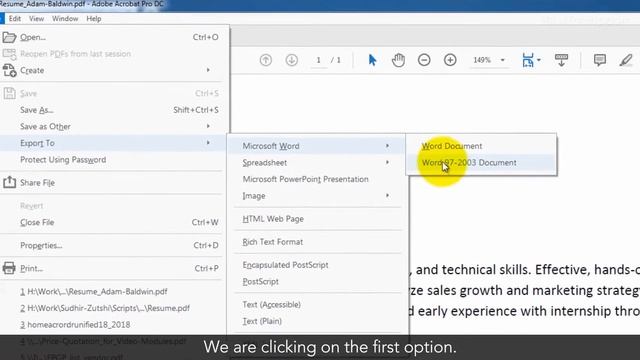Open the Edit menu
The image size is (640, 360).
point(15,19)
